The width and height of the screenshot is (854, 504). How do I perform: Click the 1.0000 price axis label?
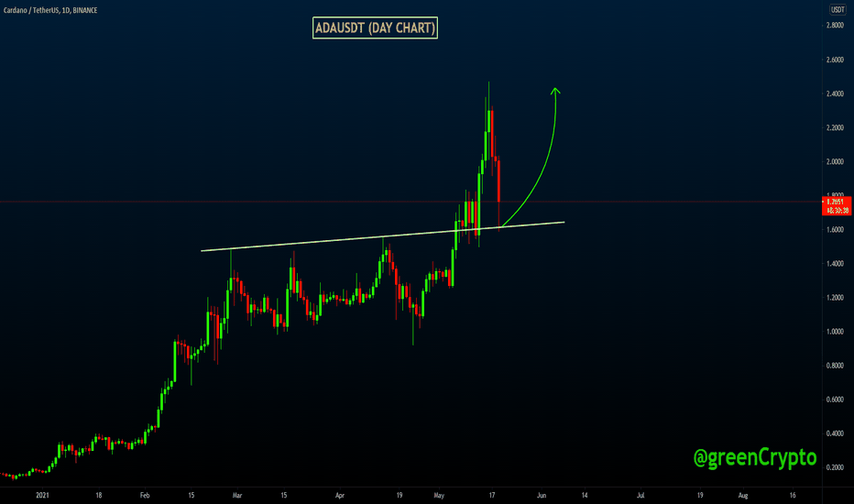835,332
